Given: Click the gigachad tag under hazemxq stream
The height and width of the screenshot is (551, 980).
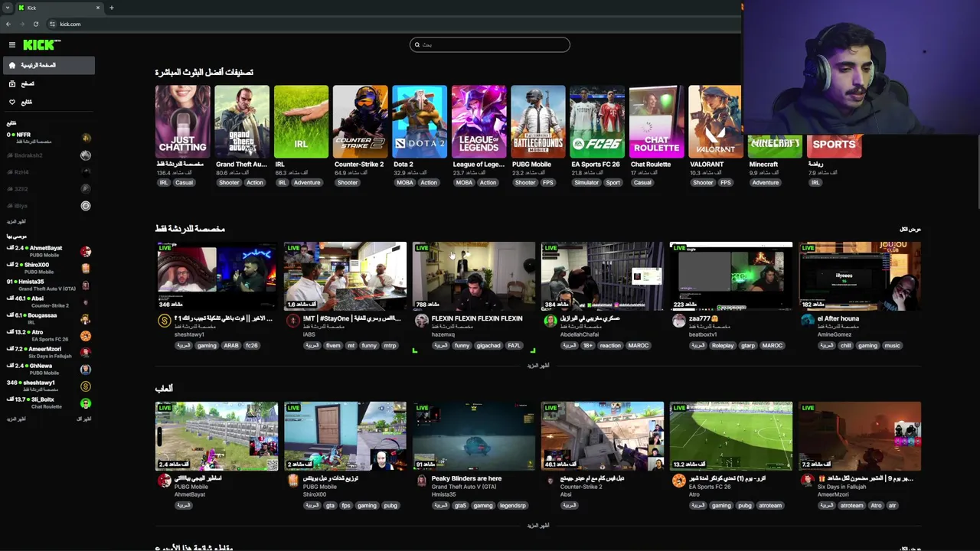Looking at the screenshot, I should tap(488, 345).
